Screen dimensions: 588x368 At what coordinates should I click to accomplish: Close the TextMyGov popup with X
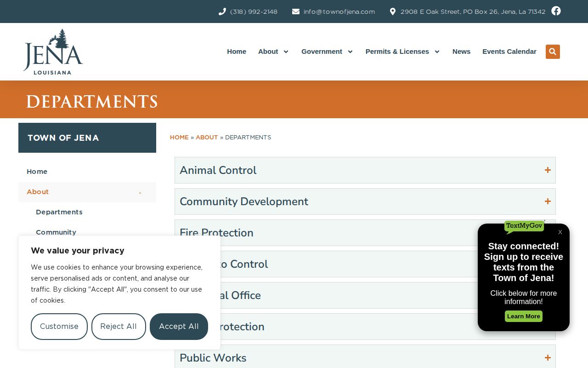(560, 232)
